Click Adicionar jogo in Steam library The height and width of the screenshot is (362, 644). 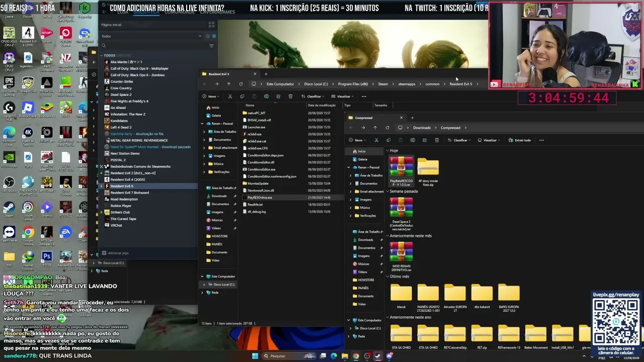tap(115, 253)
